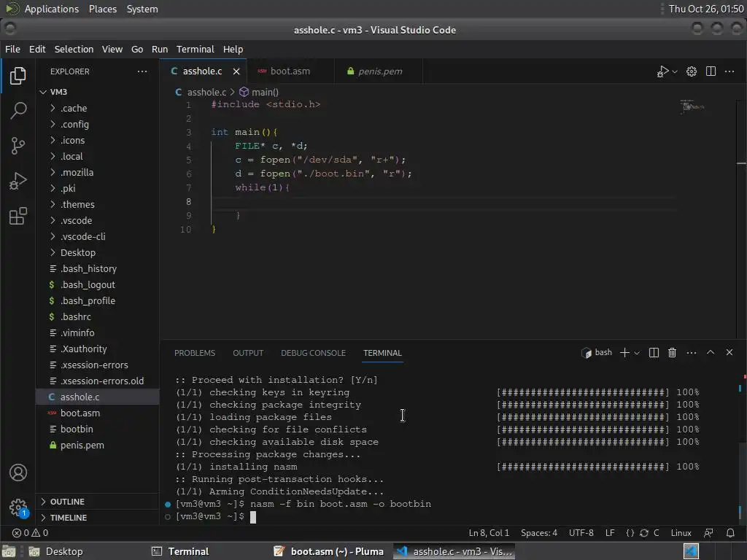Viewport: 747px width, 560px height.
Task: Click the Run or Debug play icon
Action: [x=662, y=71]
